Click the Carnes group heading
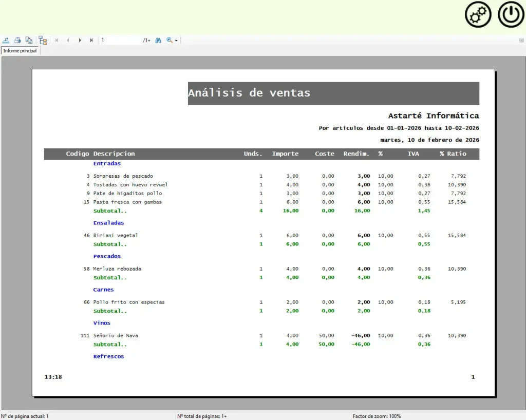 (103, 290)
